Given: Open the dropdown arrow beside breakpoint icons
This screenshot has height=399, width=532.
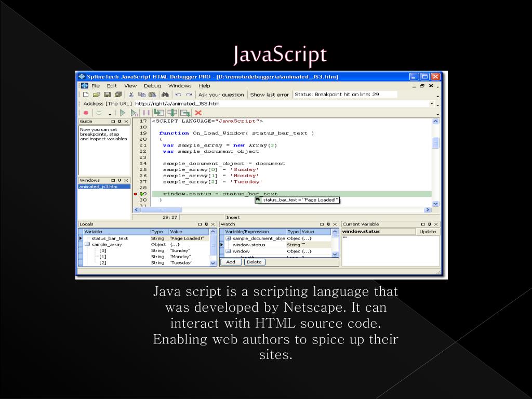Looking at the screenshot, I should [x=110, y=114].
